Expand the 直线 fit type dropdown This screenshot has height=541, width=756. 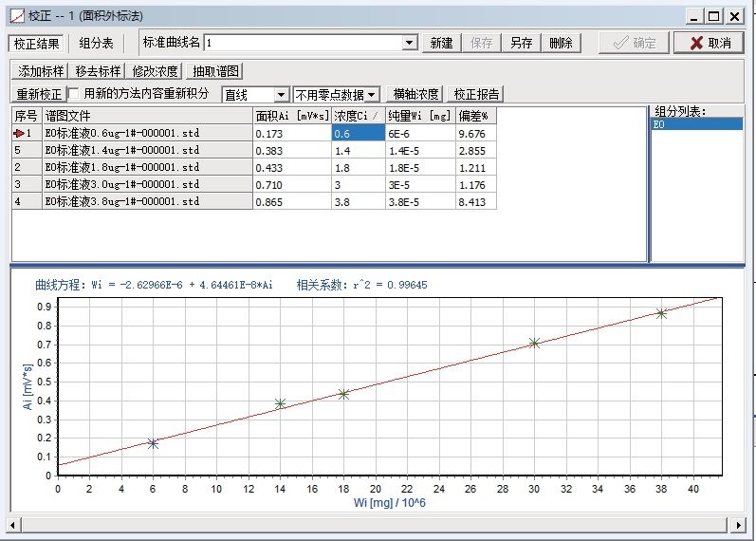click(282, 95)
